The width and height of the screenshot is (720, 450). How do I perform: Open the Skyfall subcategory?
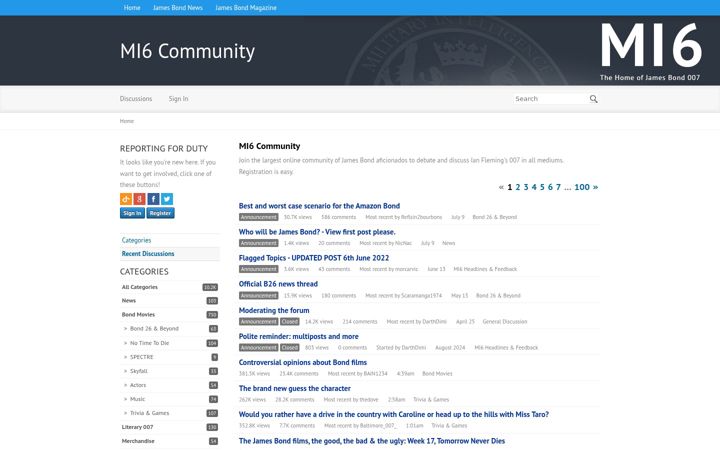[x=139, y=371]
